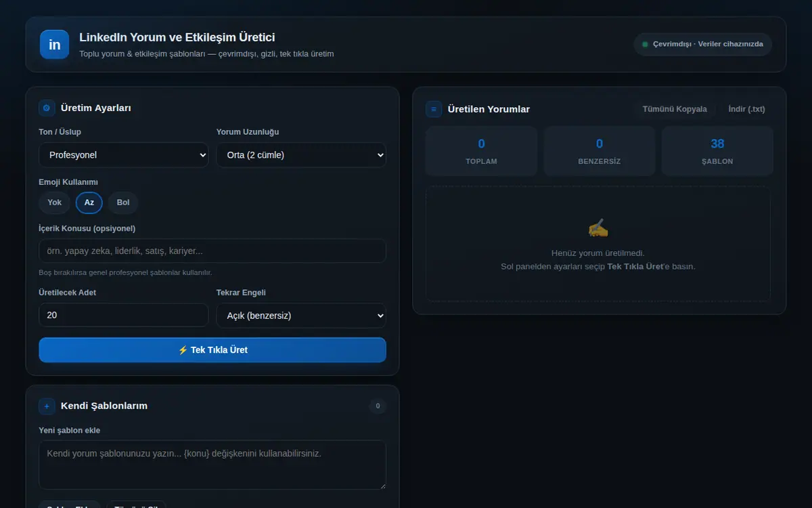The image size is (812, 508).
Task: Click the writing hand emoji in empty state
Action: click(x=598, y=228)
